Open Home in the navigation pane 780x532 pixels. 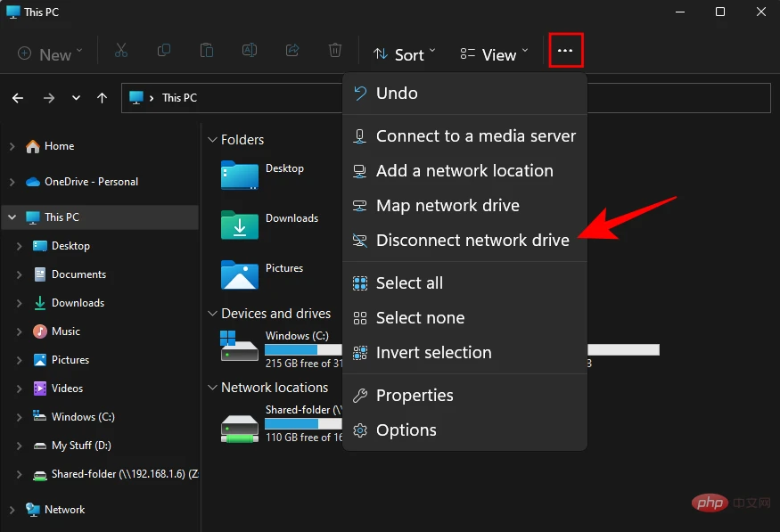[59, 146]
